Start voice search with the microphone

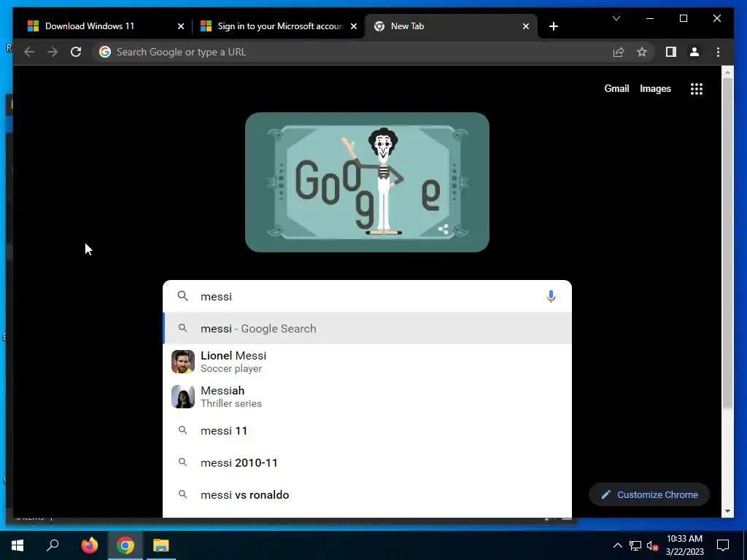point(551,296)
